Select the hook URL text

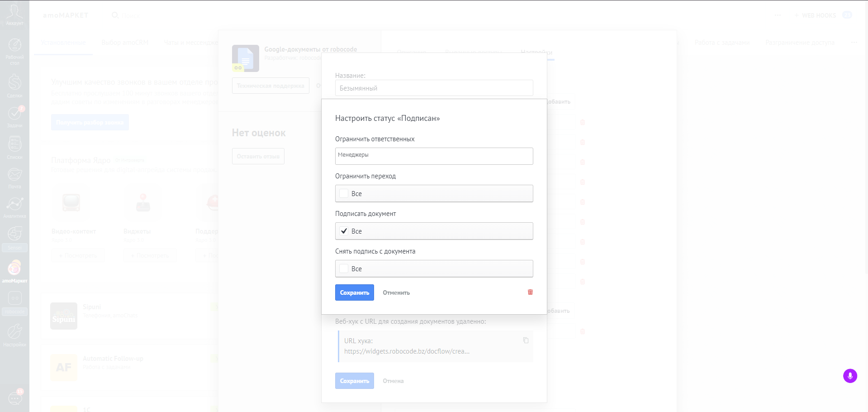[x=407, y=351]
